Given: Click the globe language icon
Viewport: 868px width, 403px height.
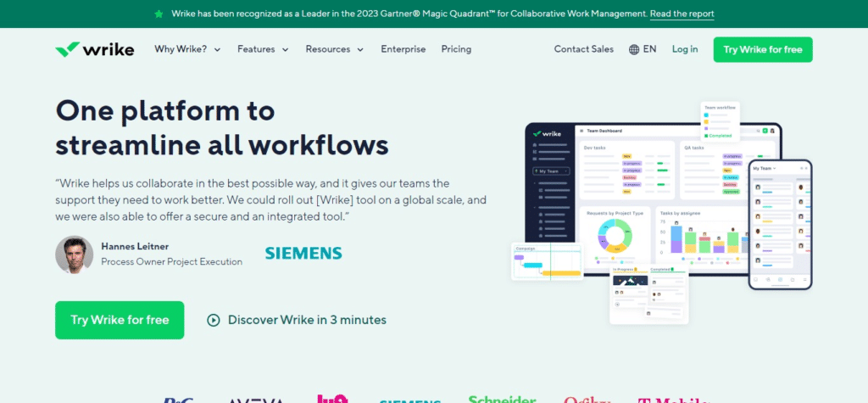Looking at the screenshot, I should 634,49.
